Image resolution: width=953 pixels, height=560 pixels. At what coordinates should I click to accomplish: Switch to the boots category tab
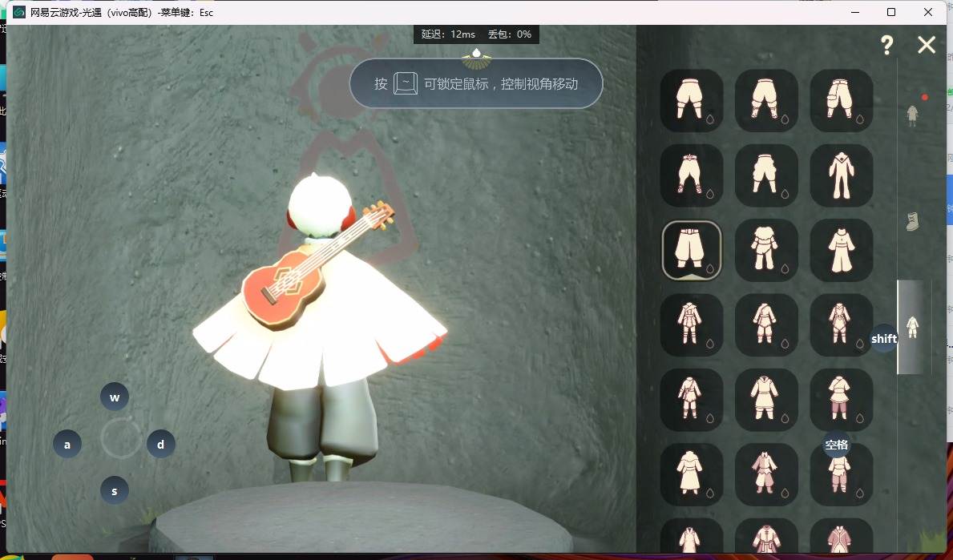[x=912, y=221]
